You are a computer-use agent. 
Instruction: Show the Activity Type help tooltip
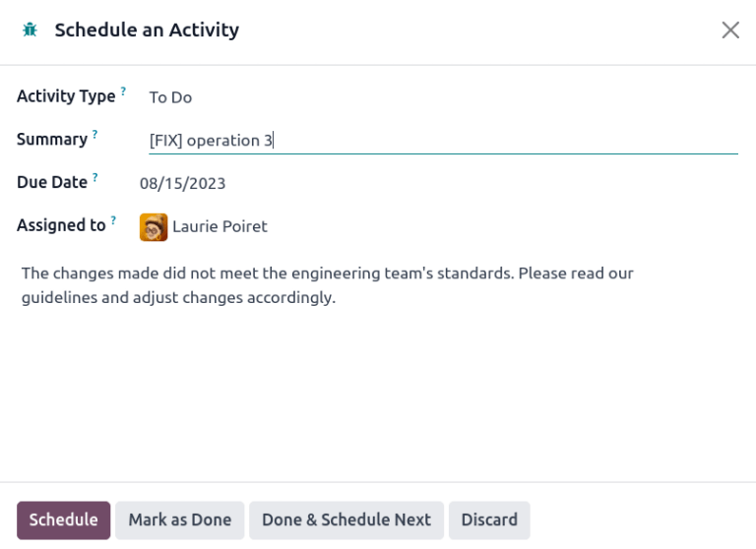pyautogui.click(x=123, y=91)
